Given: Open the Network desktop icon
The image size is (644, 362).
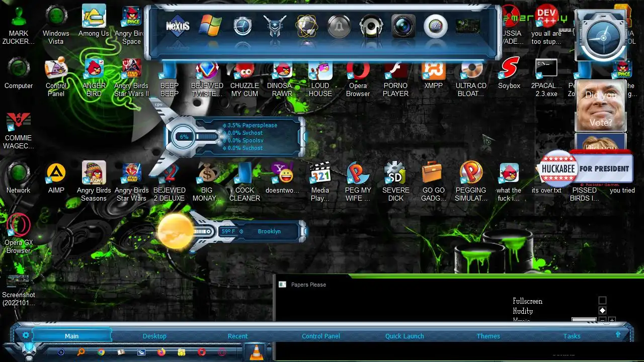Looking at the screenshot, I should coord(19,178).
